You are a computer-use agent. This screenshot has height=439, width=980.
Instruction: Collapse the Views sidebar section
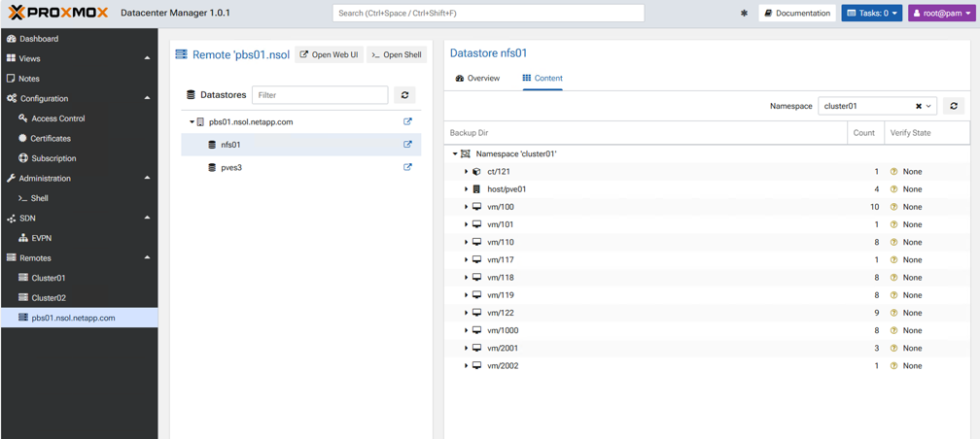tap(147, 58)
